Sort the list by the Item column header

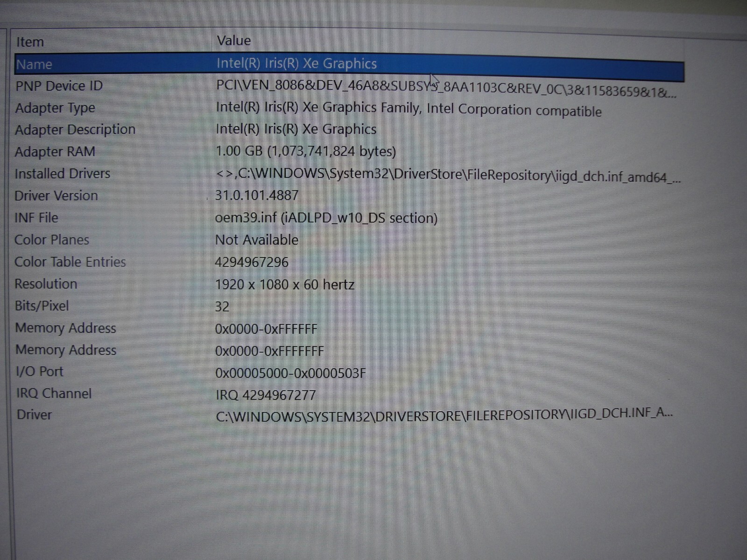pos(30,42)
